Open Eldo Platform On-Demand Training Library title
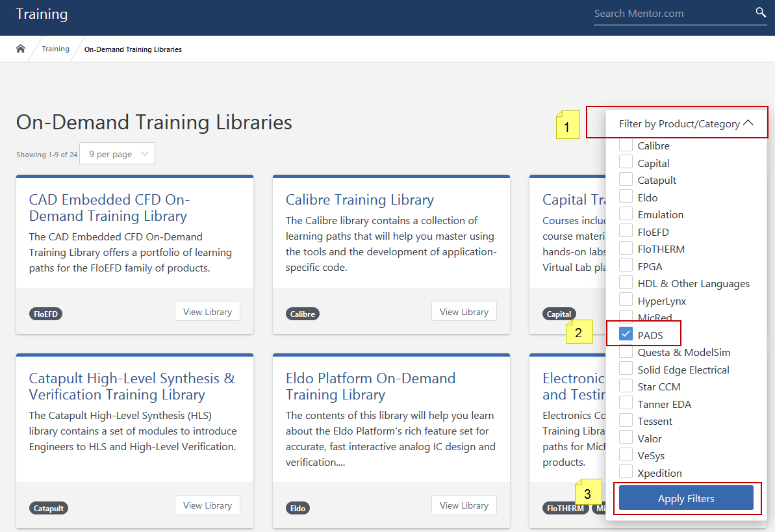 click(x=371, y=386)
